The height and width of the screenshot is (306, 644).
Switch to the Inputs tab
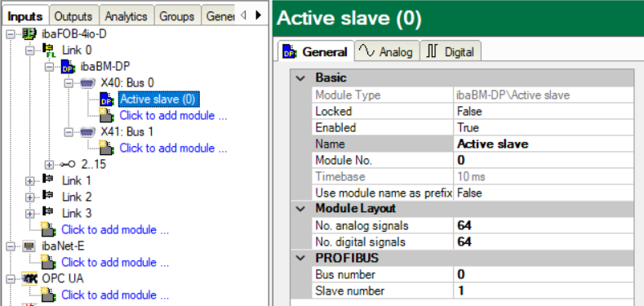coord(25,16)
